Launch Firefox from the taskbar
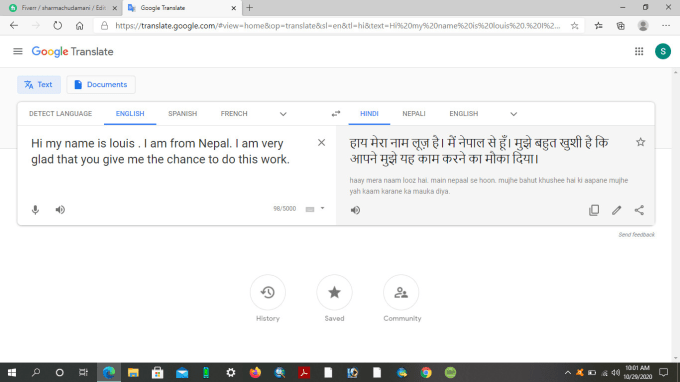This screenshot has height=382, width=680. pos(255,372)
